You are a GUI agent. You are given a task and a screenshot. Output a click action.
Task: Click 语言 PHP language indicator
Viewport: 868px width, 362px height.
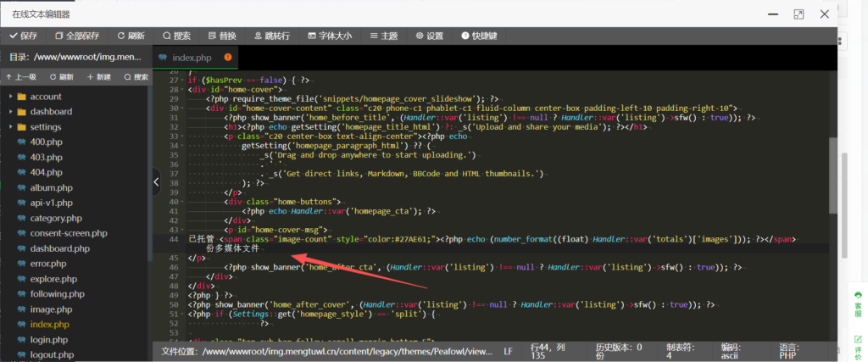click(x=789, y=351)
